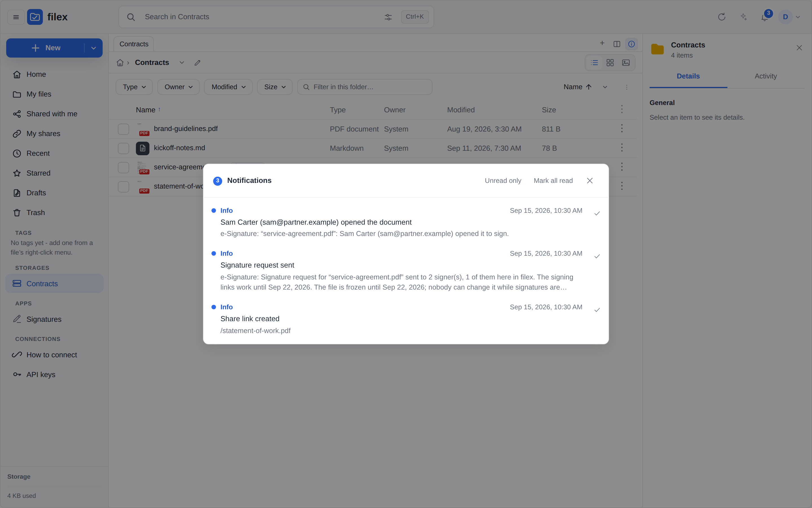Click the Filter in this folder field
This screenshot has width=812, height=508.
(364, 87)
